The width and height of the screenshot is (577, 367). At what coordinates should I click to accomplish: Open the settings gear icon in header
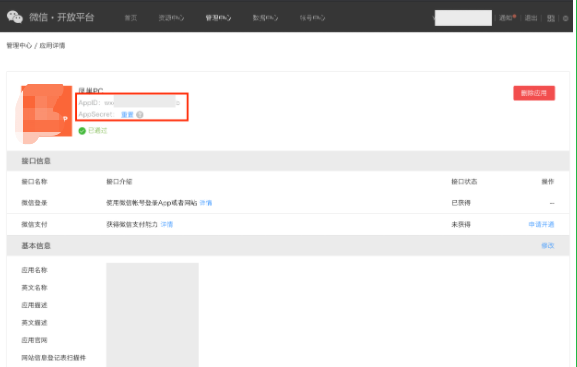pos(566,18)
